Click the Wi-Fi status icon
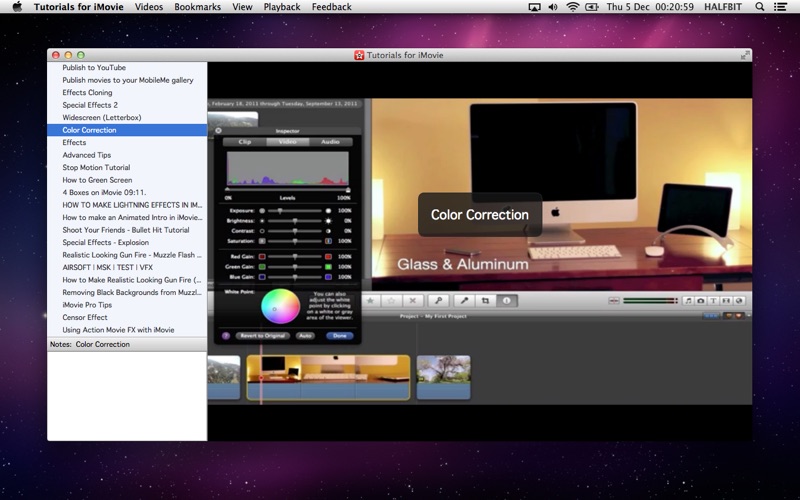 point(573,7)
